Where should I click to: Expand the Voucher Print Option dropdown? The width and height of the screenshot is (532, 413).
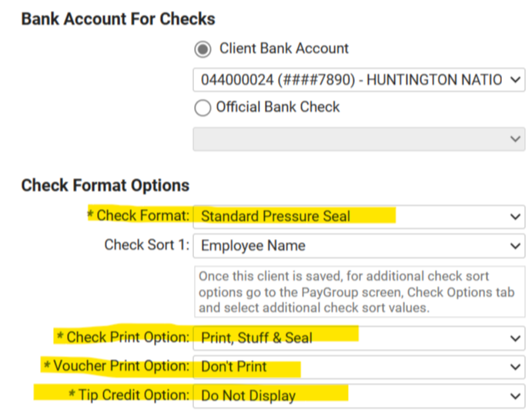[358, 366]
